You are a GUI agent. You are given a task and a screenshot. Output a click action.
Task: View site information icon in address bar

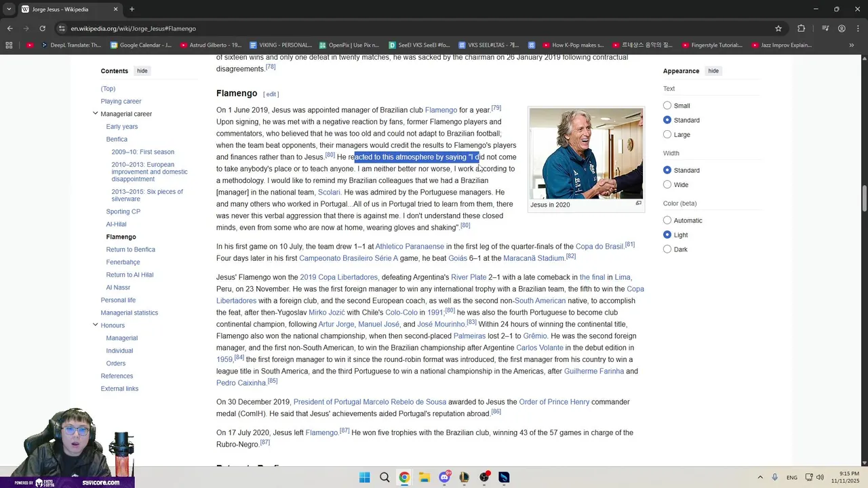(x=62, y=28)
